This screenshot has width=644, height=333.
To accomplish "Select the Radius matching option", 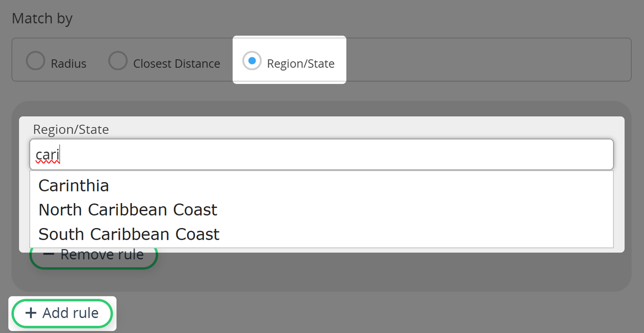I will coord(56,62).
